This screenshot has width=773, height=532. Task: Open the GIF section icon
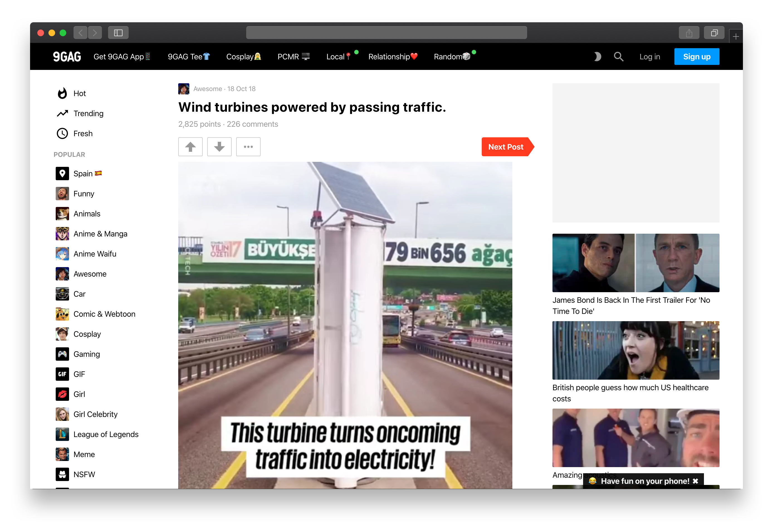(x=62, y=374)
